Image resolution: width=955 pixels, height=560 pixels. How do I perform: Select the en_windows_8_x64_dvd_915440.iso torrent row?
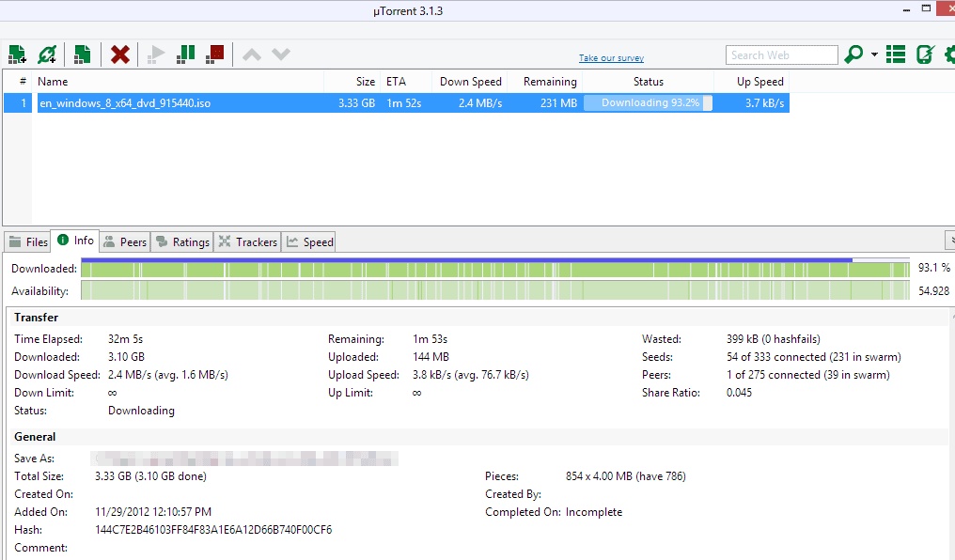click(125, 103)
